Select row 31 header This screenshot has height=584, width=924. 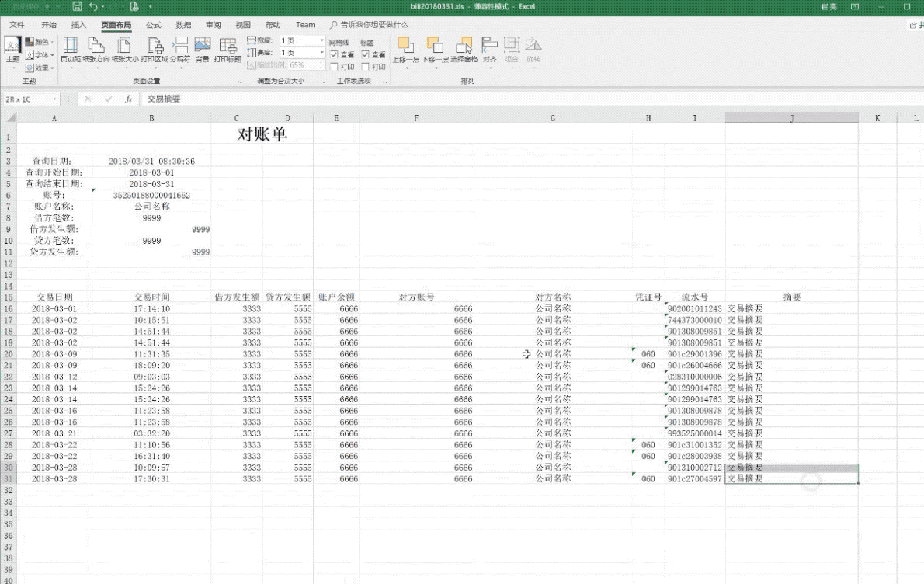[x=9, y=478]
